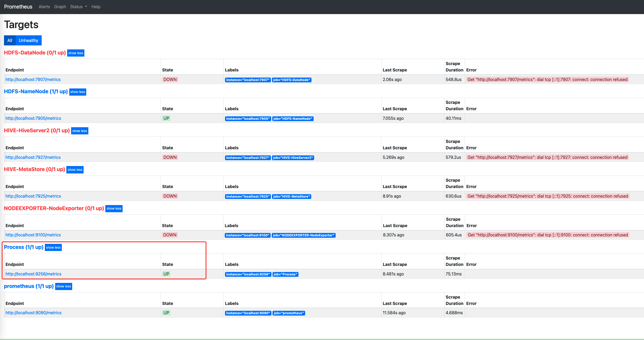The width and height of the screenshot is (644, 340).
Task: Click the instance="localhost:9100" label badge
Action: tap(247, 235)
